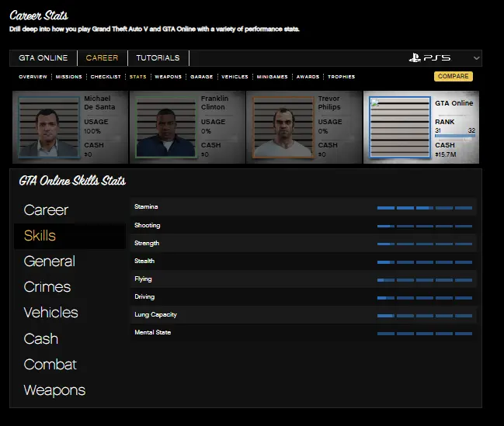Click the Mental State skill bar
This screenshot has height=426, width=504.
tap(424, 333)
